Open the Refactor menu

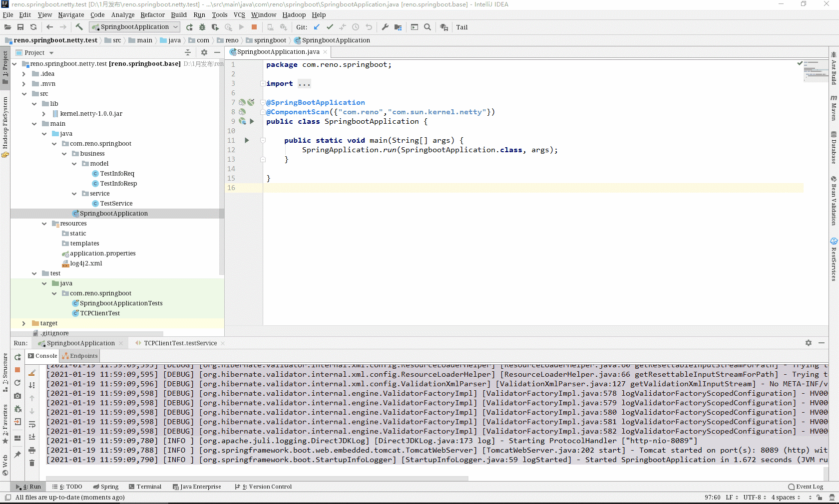[x=152, y=14]
